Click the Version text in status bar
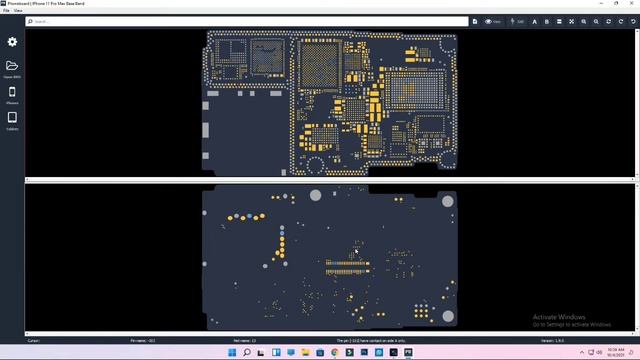 [552, 340]
